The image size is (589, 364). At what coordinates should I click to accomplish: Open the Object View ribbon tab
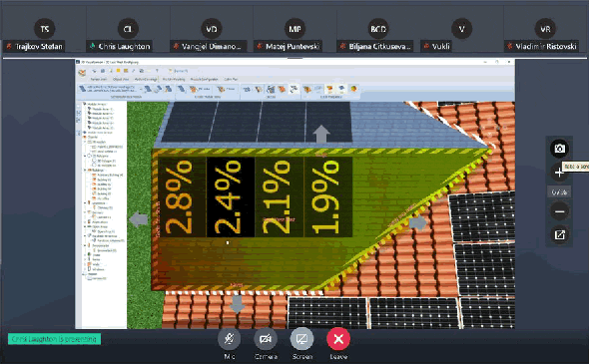121,79
